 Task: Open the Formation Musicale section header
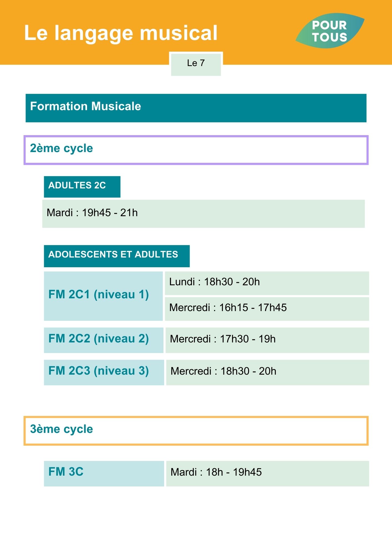coord(196,108)
